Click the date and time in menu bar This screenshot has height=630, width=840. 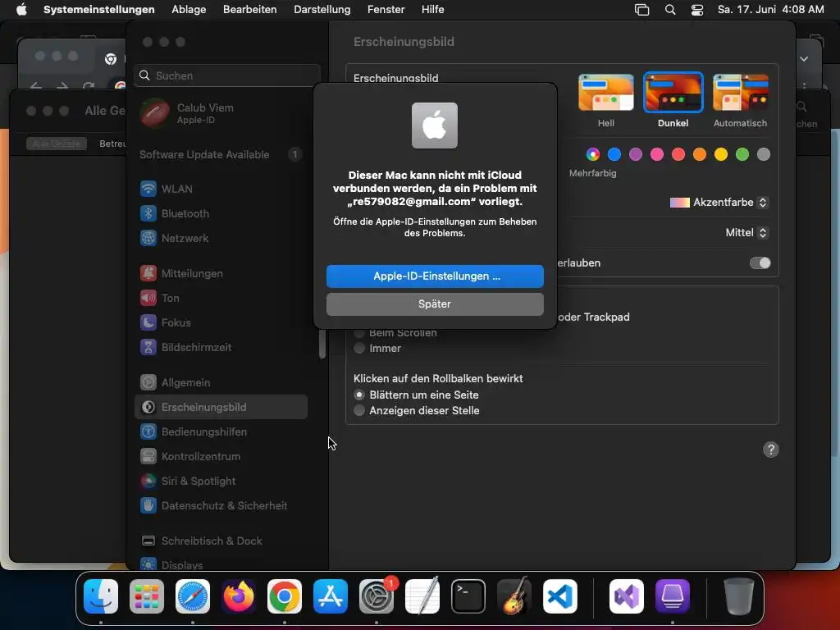tap(770, 10)
